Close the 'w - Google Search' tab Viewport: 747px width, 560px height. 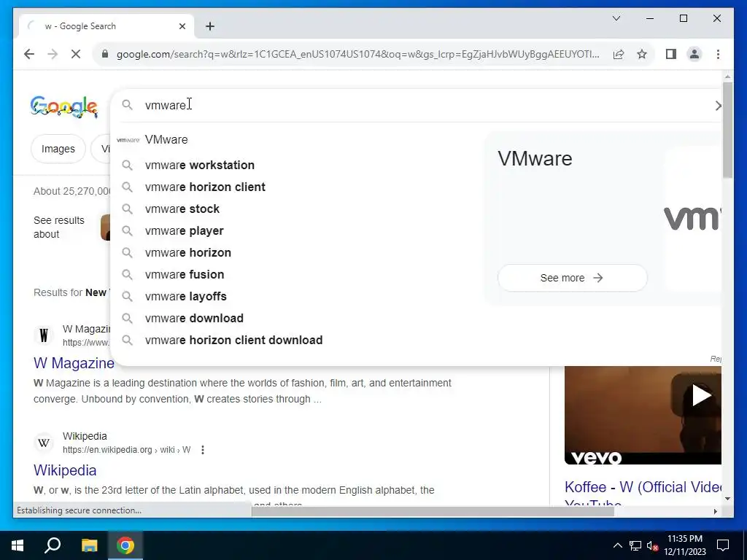click(182, 26)
